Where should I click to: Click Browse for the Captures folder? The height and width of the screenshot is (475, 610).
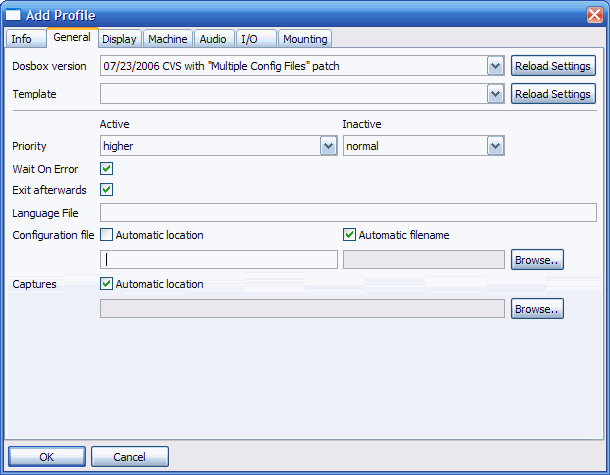pos(537,309)
